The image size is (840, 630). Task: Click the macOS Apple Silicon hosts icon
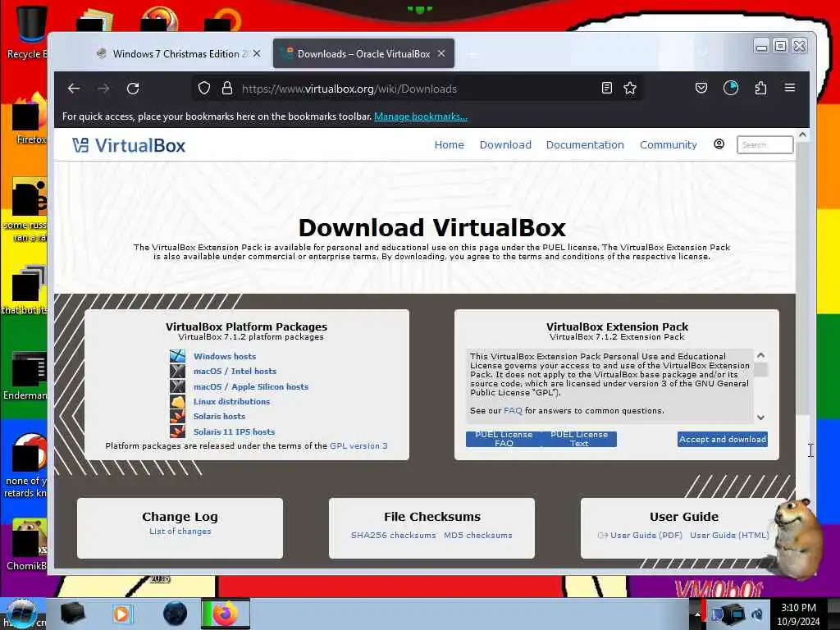pos(177,386)
